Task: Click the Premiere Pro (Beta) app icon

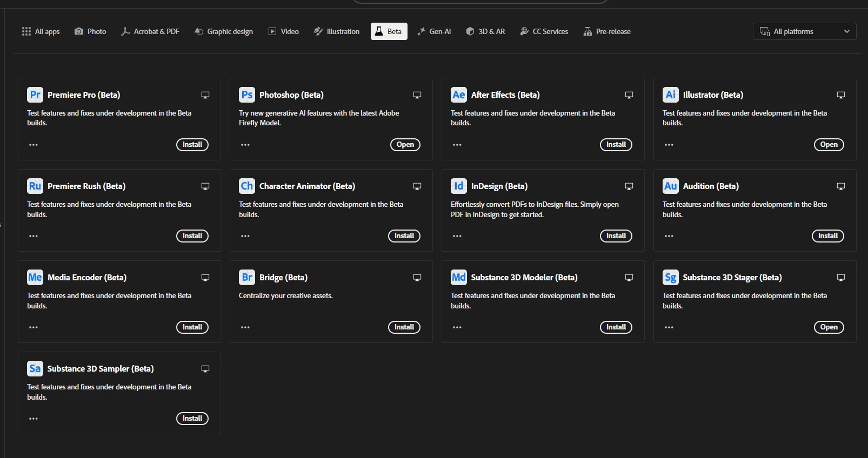Action: click(35, 95)
